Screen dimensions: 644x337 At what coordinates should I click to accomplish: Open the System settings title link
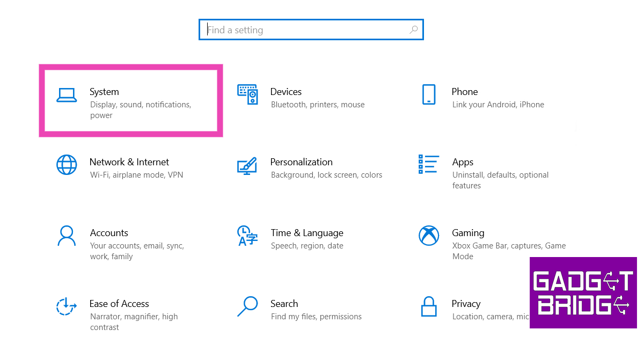point(104,92)
